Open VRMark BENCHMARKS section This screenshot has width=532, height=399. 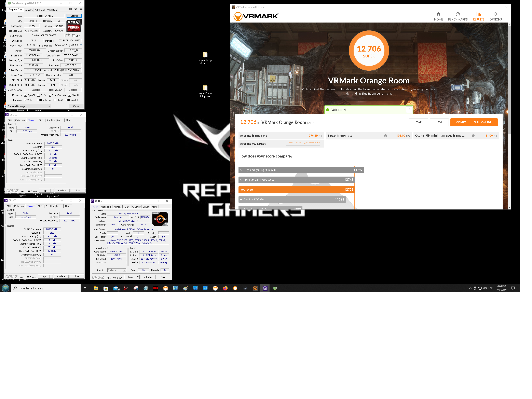[x=458, y=16]
